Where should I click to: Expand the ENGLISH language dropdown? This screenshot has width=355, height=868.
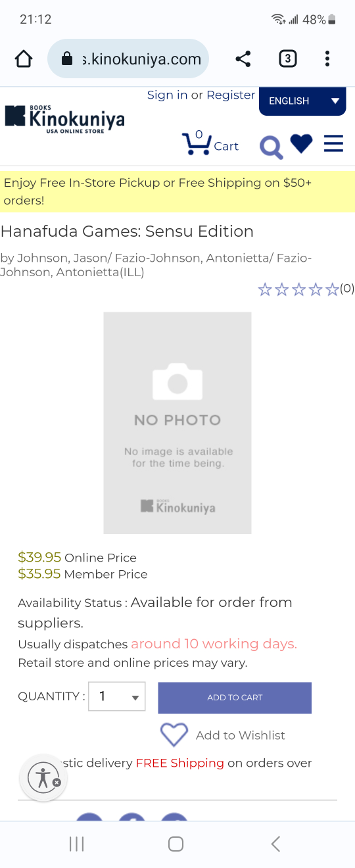[x=302, y=101]
